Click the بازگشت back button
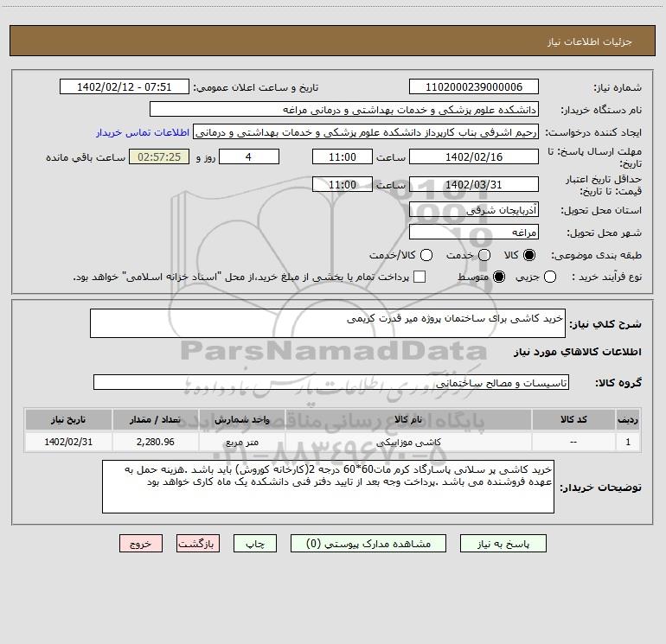This screenshot has width=666, height=644. pyautogui.click(x=198, y=544)
